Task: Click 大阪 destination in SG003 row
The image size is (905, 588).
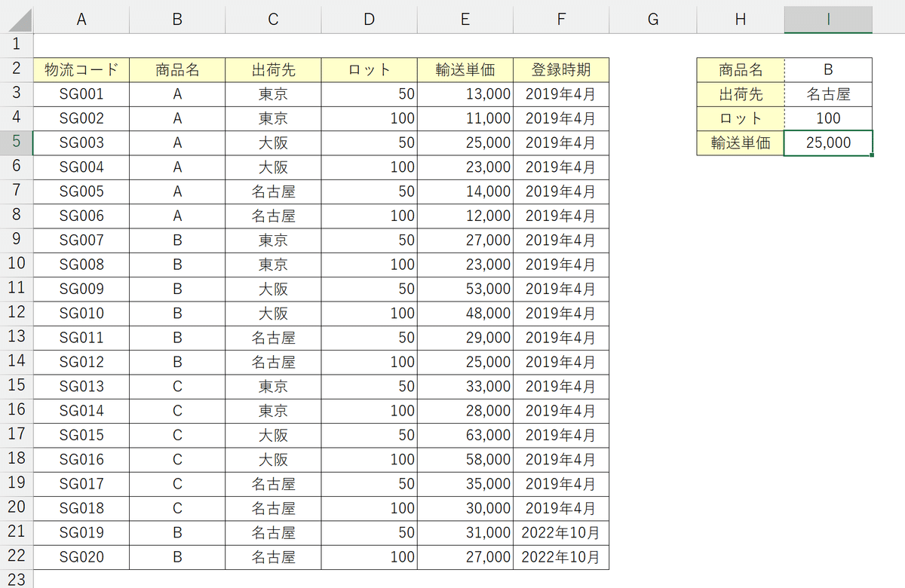Action: point(273,142)
